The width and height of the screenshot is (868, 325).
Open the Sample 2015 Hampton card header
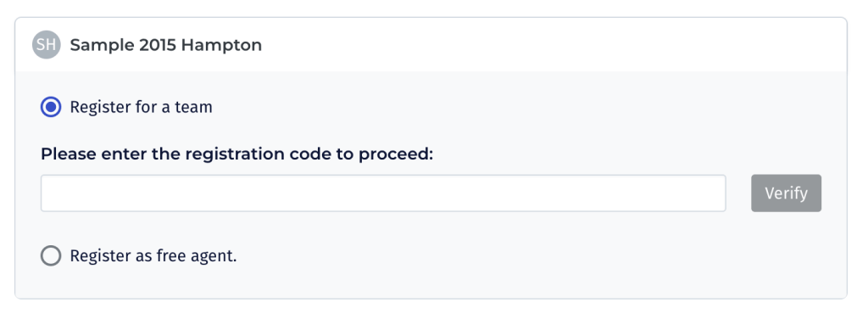[x=431, y=45]
